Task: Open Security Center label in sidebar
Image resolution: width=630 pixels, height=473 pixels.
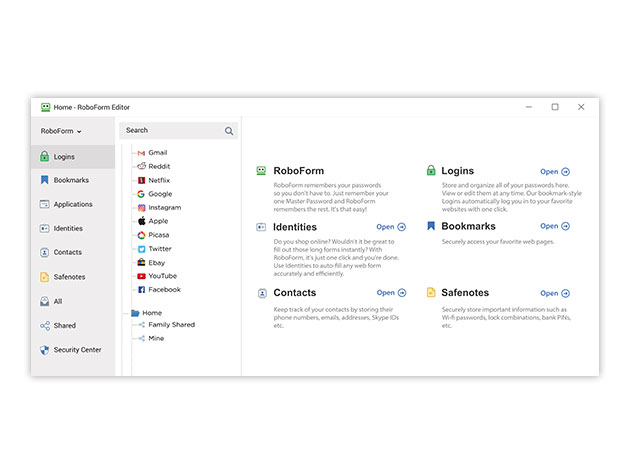Action: (x=78, y=350)
